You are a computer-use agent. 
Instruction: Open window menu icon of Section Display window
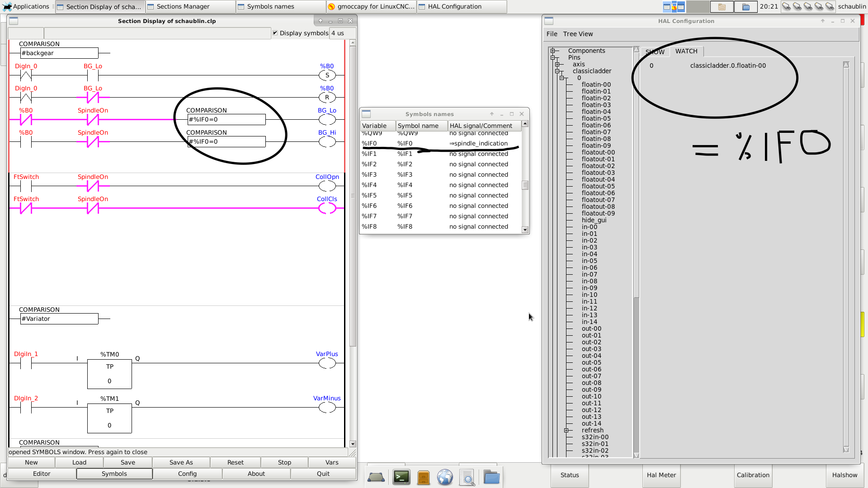pos(14,21)
